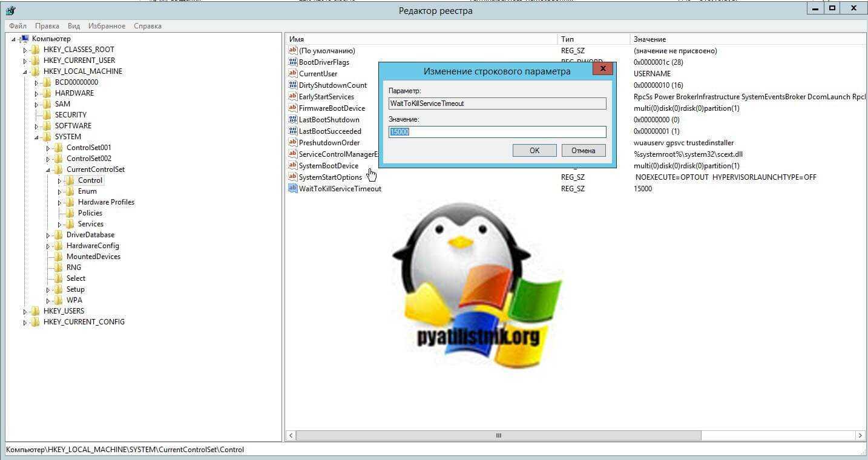Viewport: 868px width, 460px height.
Task: Expand the HKEY_CLASSES_ROOT key
Action: coord(25,50)
